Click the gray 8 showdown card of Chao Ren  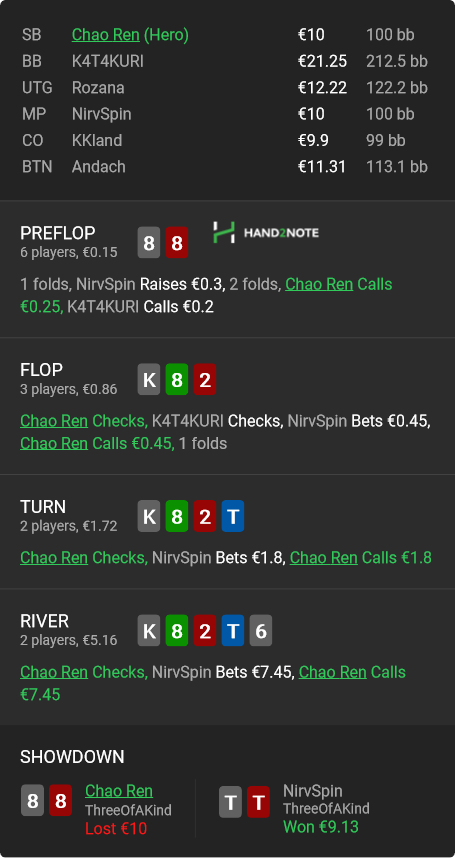32,800
